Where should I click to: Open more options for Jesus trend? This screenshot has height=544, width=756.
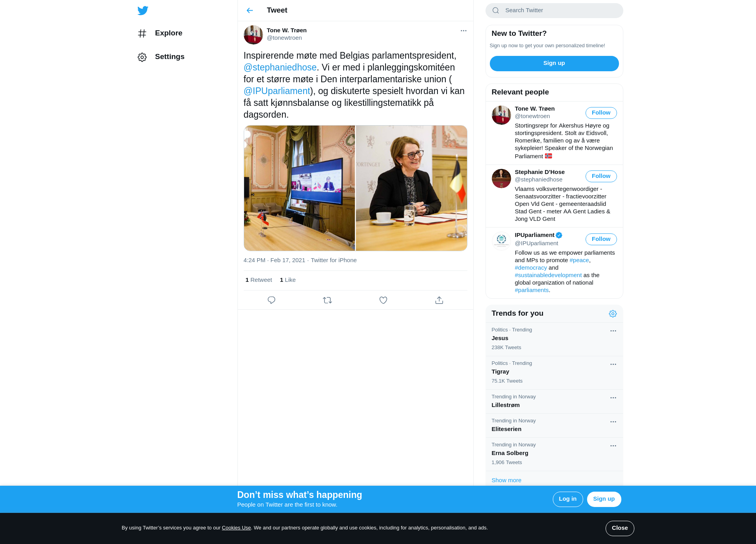[613, 331]
